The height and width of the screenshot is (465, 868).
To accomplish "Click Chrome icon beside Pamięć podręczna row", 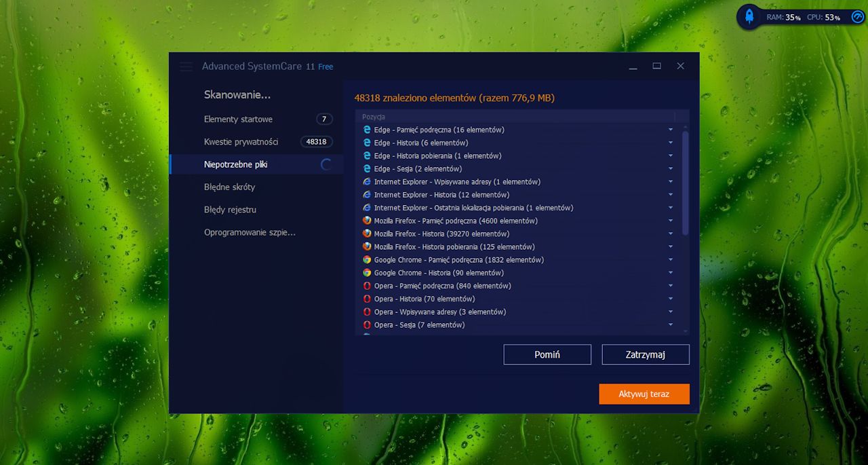I will 367,260.
